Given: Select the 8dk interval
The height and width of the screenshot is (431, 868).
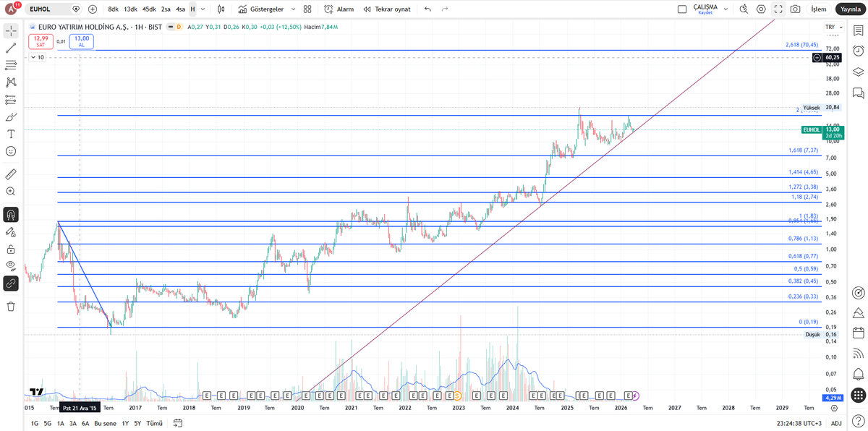Looking at the screenshot, I should (x=114, y=9).
